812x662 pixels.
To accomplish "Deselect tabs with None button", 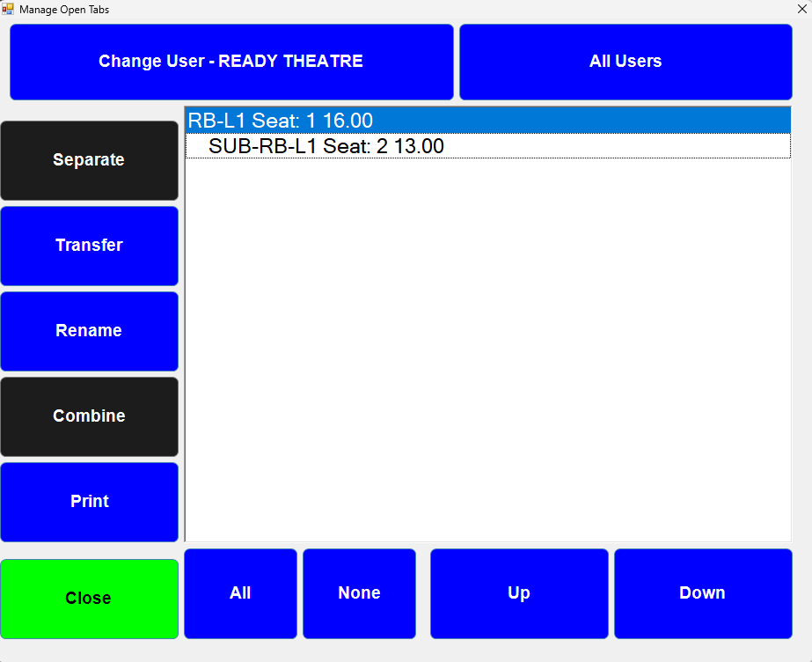I will (360, 593).
